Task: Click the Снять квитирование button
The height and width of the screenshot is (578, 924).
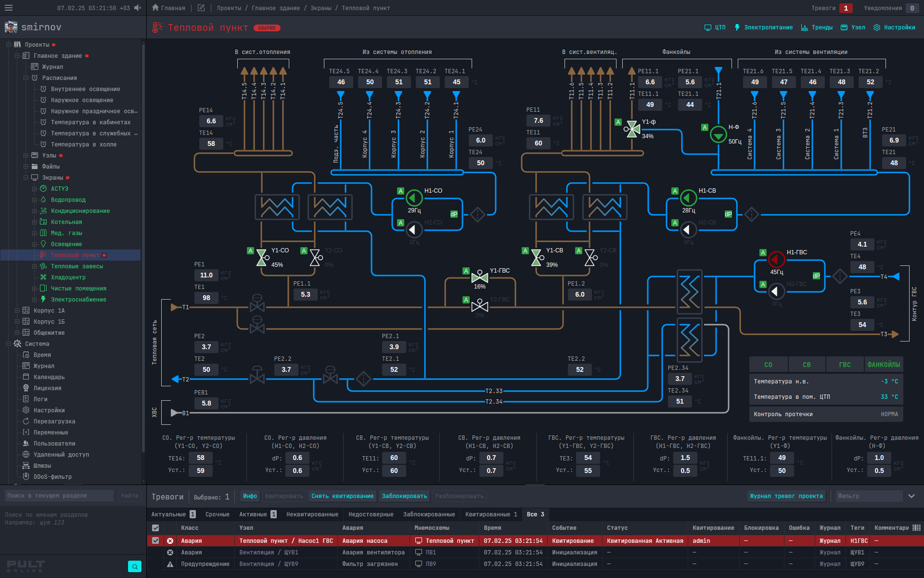Action: pos(343,496)
